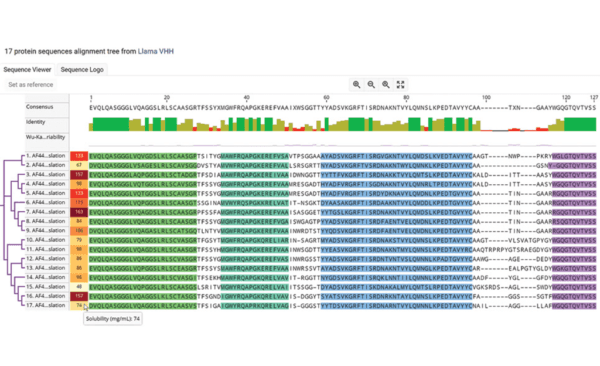600x366 pixels.
Task: Click the solubility cell in row 14
Action: pyautogui.click(x=79, y=277)
